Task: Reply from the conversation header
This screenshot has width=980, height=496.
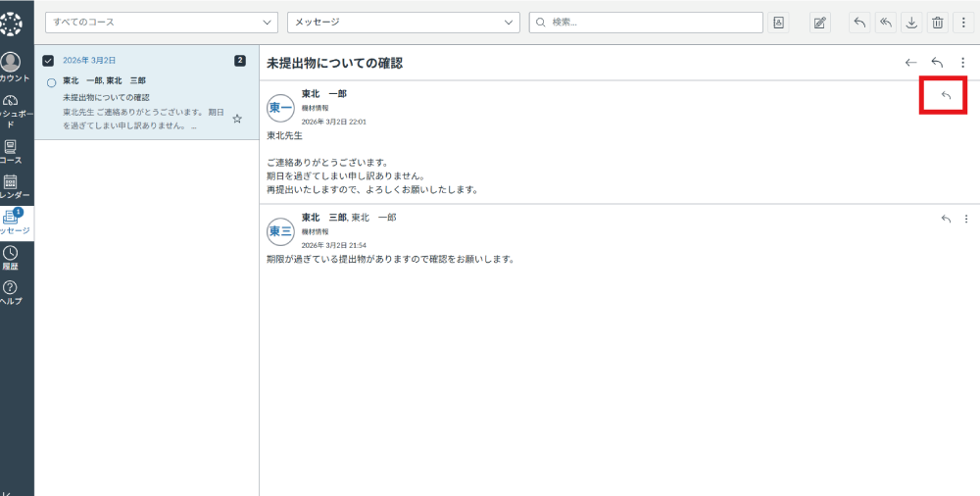Action: point(937,63)
